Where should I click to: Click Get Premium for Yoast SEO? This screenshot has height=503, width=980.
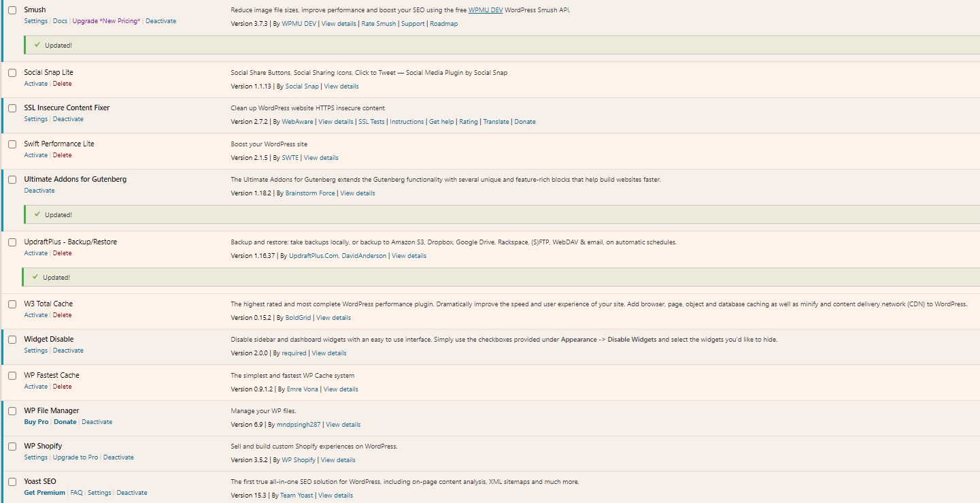(x=45, y=493)
